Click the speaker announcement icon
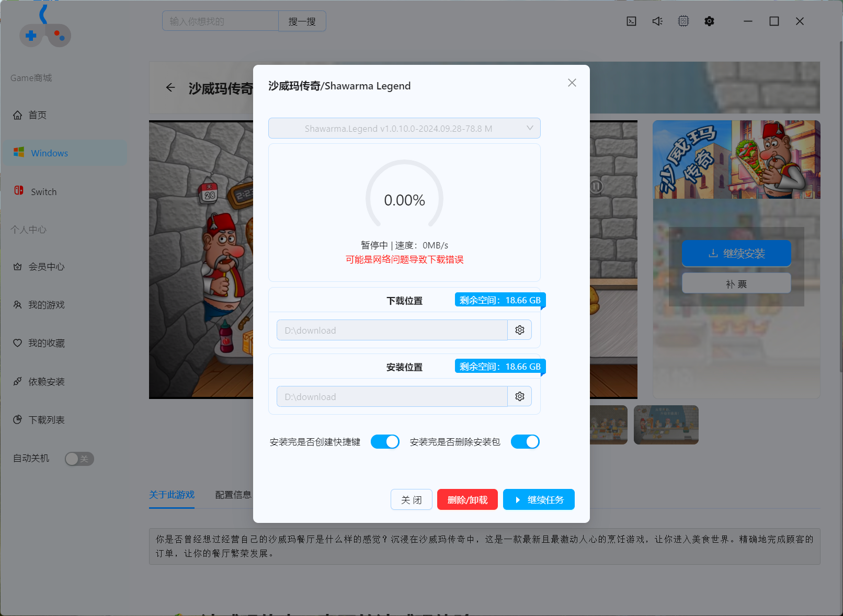The image size is (843, 616). 657,21
